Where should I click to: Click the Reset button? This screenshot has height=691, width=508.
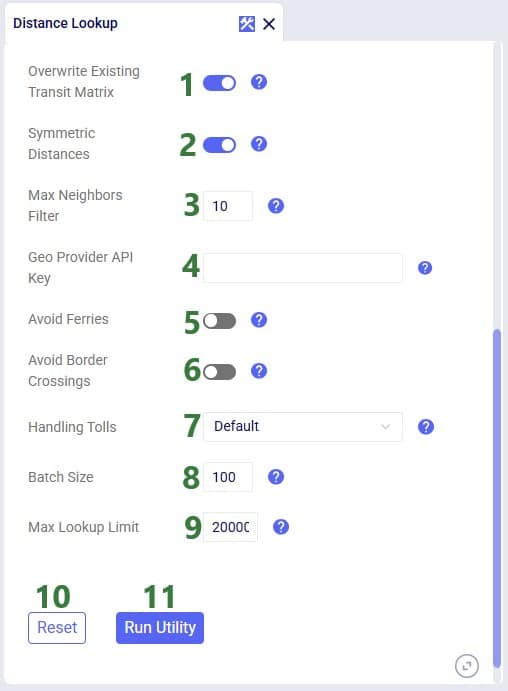(57, 628)
